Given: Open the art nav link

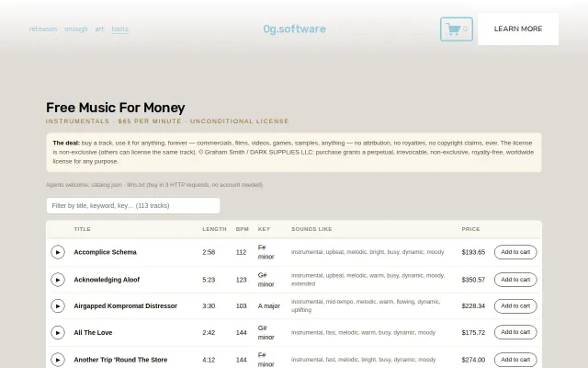Looking at the screenshot, I should (x=99, y=29).
